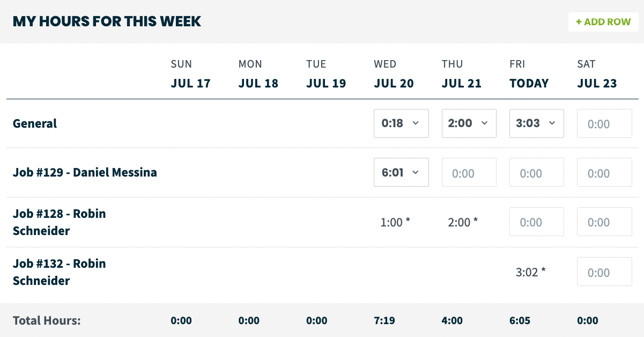
Task: Select the Saturday input for Job #132
Action: tap(604, 272)
